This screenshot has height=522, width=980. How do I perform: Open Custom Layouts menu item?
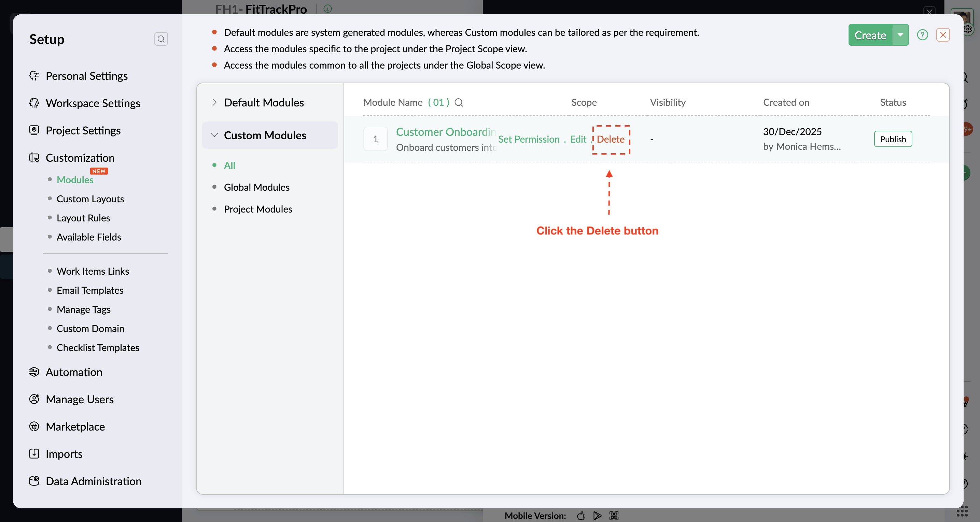coord(90,199)
